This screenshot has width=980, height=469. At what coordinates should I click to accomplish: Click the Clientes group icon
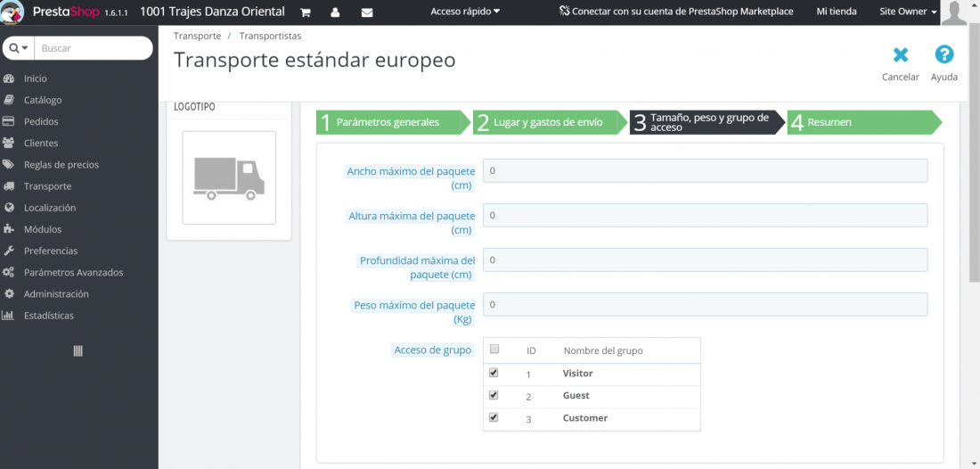9,144
